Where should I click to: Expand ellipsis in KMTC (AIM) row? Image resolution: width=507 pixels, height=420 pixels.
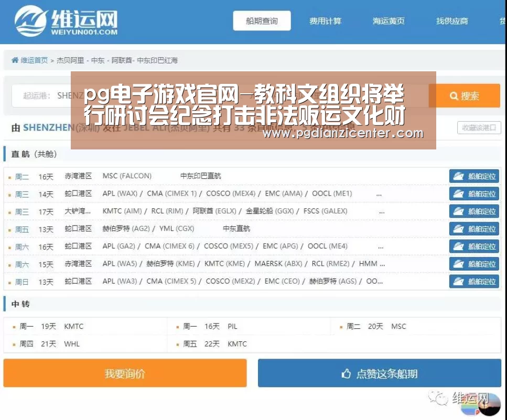coord(382,212)
